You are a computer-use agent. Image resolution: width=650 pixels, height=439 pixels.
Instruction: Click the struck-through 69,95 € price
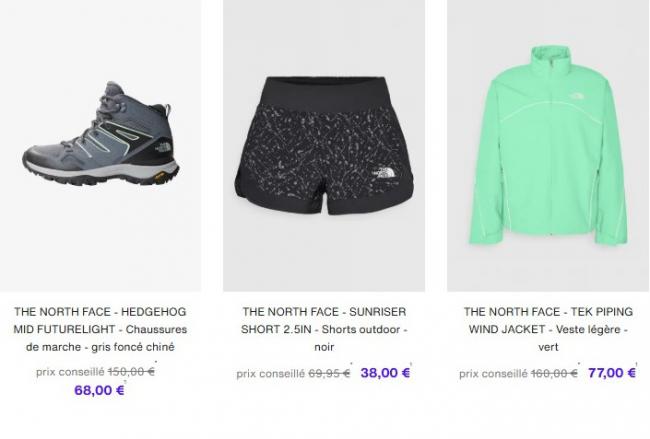pos(329,374)
